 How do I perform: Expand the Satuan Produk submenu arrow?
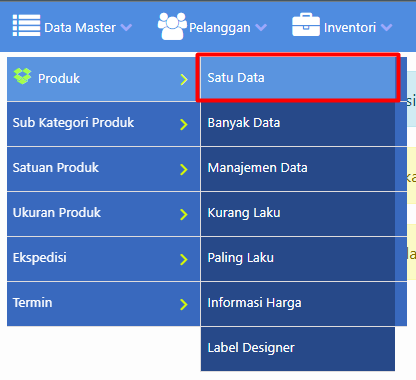[184, 169]
